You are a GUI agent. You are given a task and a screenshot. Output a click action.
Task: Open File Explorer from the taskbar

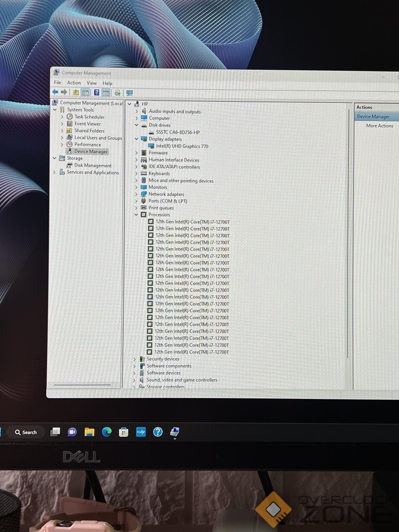(89, 432)
